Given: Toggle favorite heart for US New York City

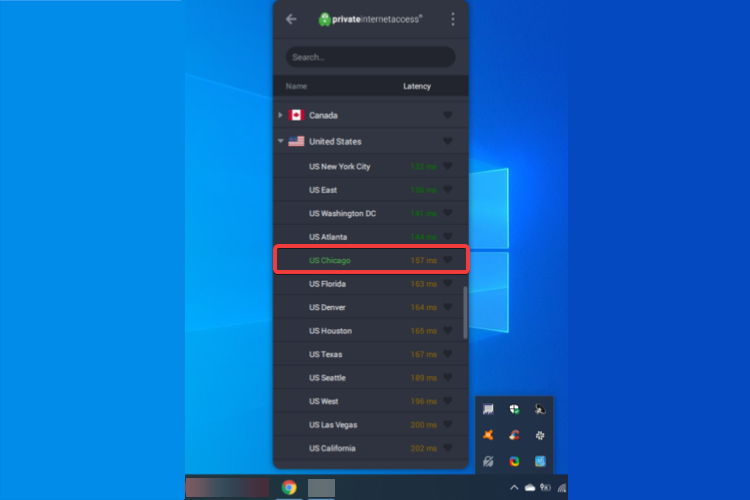Looking at the screenshot, I should [x=448, y=166].
